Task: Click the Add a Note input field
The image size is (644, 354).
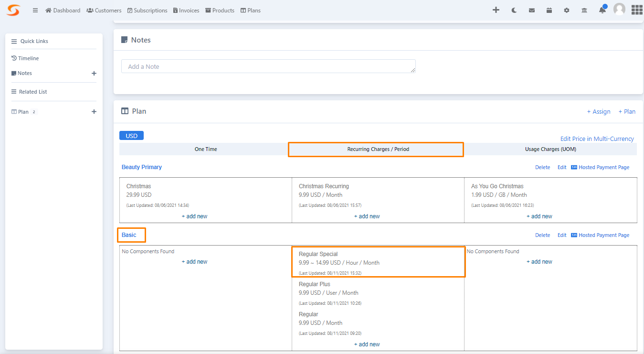Action: click(267, 66)
